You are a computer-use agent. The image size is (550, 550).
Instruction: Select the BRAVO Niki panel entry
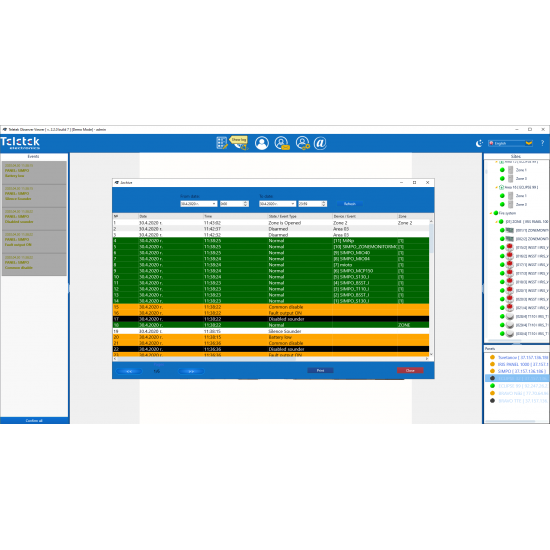(523, 393)
